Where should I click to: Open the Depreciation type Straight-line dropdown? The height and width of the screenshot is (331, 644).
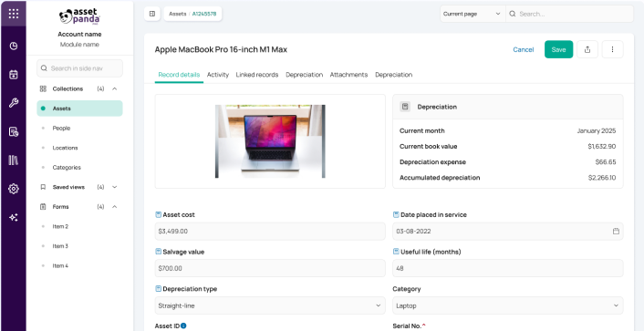(x=270, y=305)
